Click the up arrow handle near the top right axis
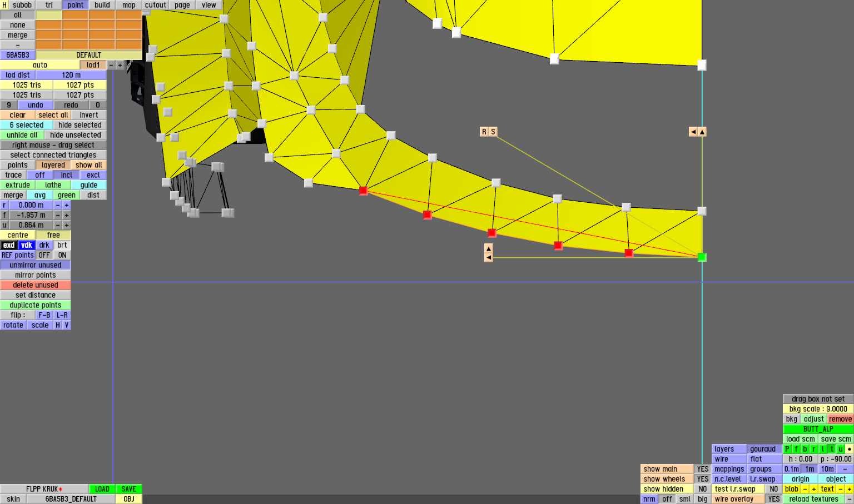The width and height of the screenshot is (854, 504). (x=702, y=132)
